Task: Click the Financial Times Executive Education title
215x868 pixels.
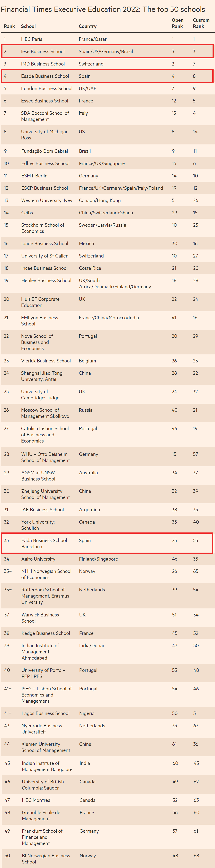Action: tap(103, 9)
